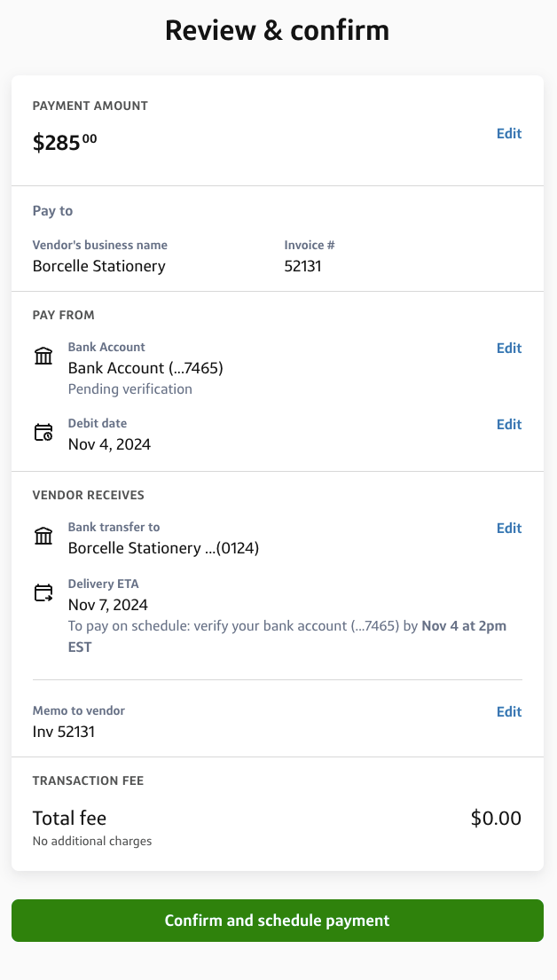Edit the Bank Account pay from source
557x980 pixels.
509,348
